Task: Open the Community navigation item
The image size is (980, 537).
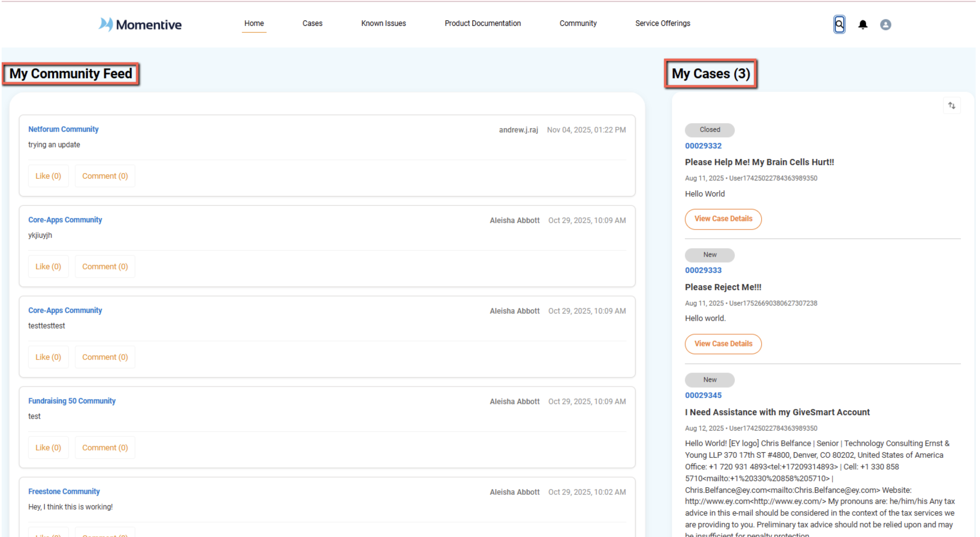Action: coord(578,23)
